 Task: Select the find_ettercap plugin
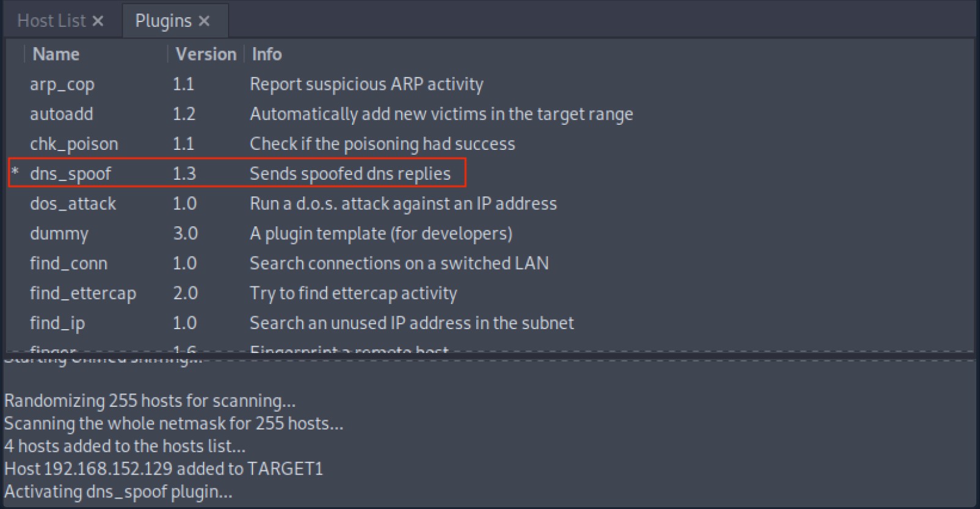[x=83, y=294]
